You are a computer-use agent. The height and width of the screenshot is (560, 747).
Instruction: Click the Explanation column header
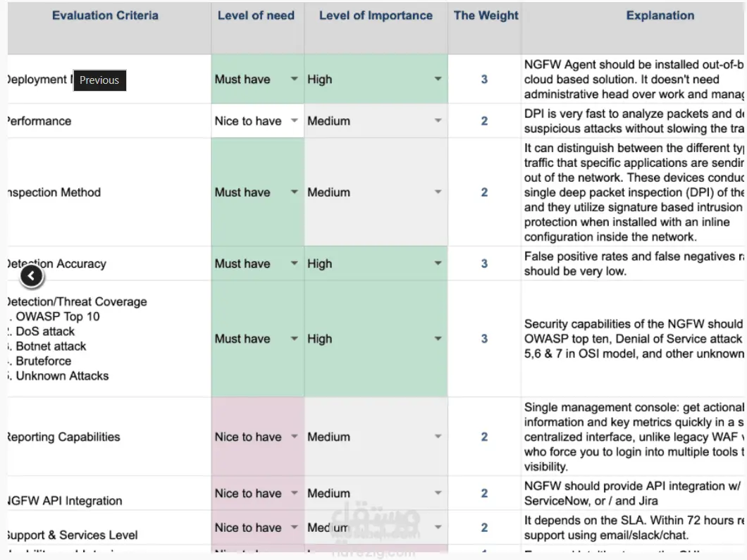pyautogui.click(x=660, y=15)
